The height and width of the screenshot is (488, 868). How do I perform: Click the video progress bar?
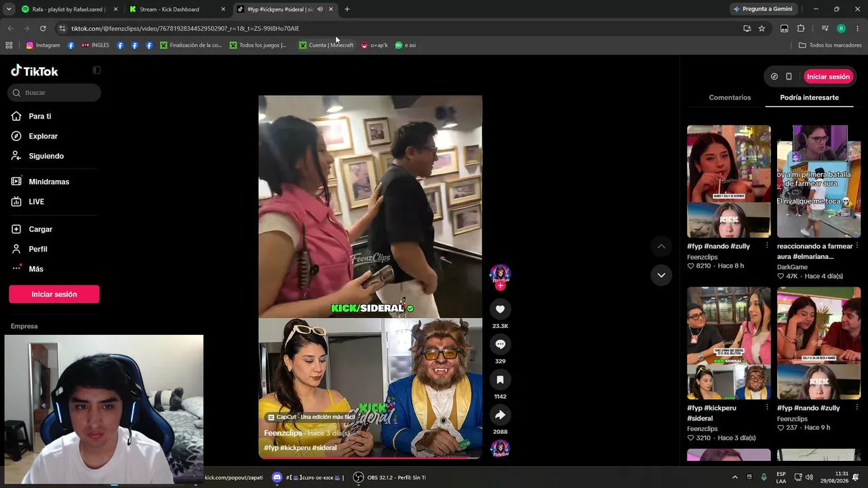click(370, 457)
